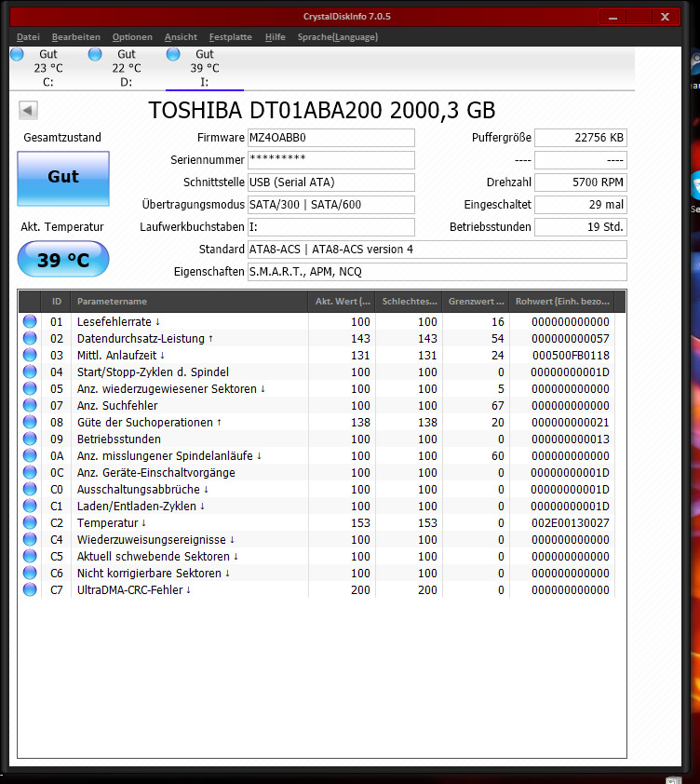Click status orb of Lesefehlerrate row
The width and height of the screenshot is (700, 784).
tap(30, 321)
